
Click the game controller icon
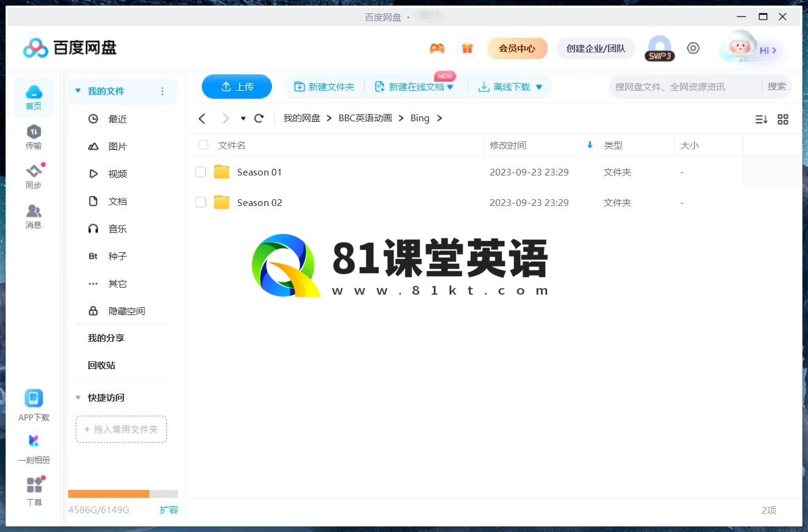pyautogui.click(x=437, y=48)
